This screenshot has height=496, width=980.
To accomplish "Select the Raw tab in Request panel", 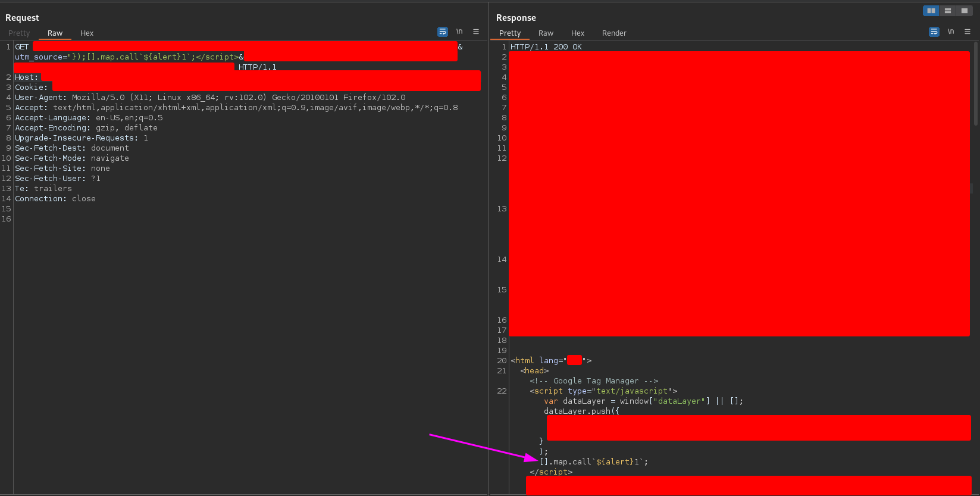I will point(55,33).
